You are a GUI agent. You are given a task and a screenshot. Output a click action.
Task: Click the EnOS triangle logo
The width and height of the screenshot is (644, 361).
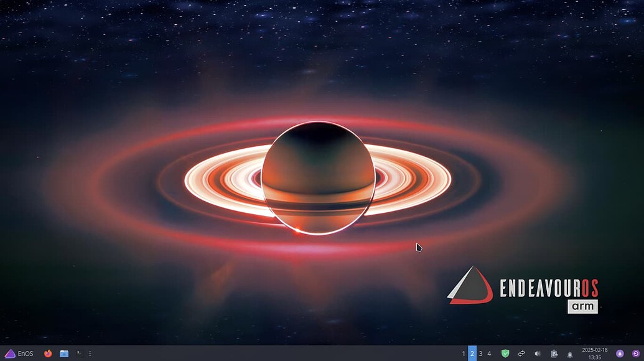tap(9, 353)
